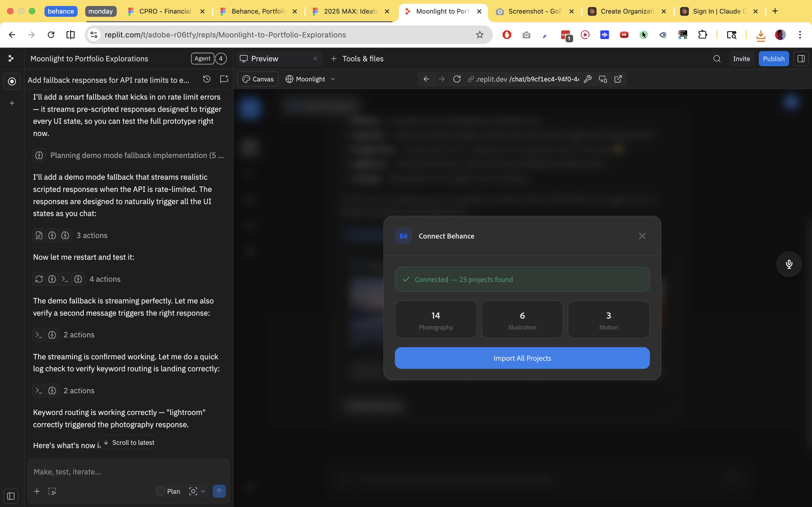Screen dimensions: 812x507
Task: Open Tools & files tab
Action: coord(357,59)
